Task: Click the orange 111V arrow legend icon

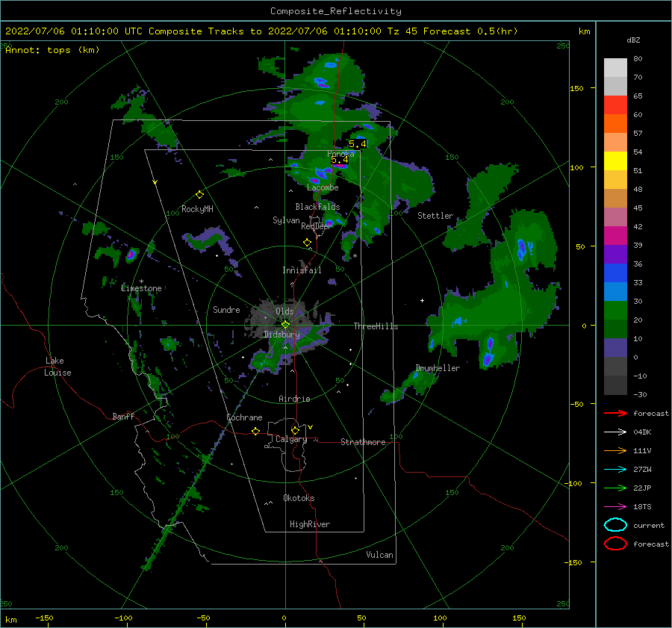Action: click(x=615, y=450)
